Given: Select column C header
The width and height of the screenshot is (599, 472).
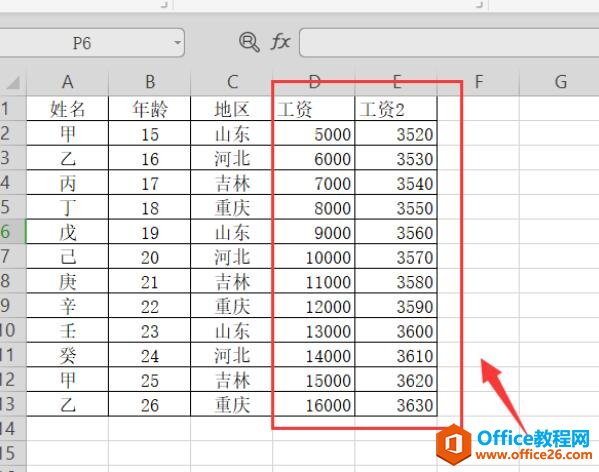Looking at the screenshot, I should coord(232,82).
